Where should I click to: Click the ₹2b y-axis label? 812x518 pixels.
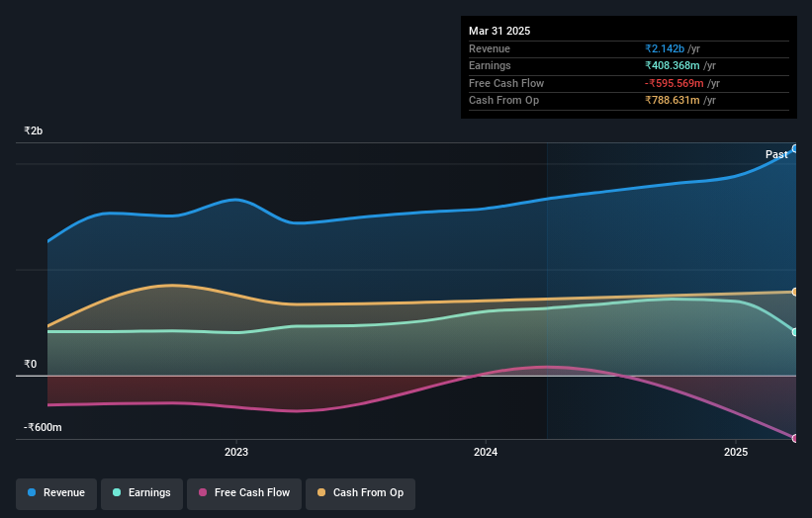(34, 130)
